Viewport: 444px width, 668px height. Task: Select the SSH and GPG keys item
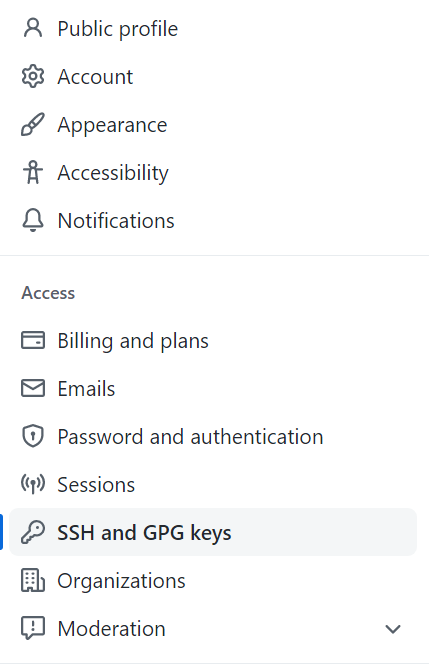point(213,532)
